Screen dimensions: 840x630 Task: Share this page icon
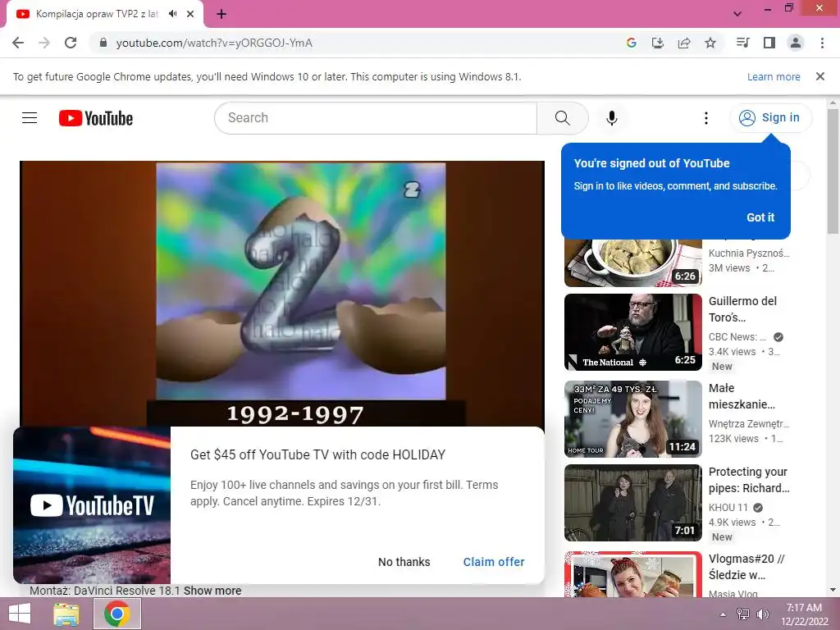click(x=684, y=43)
